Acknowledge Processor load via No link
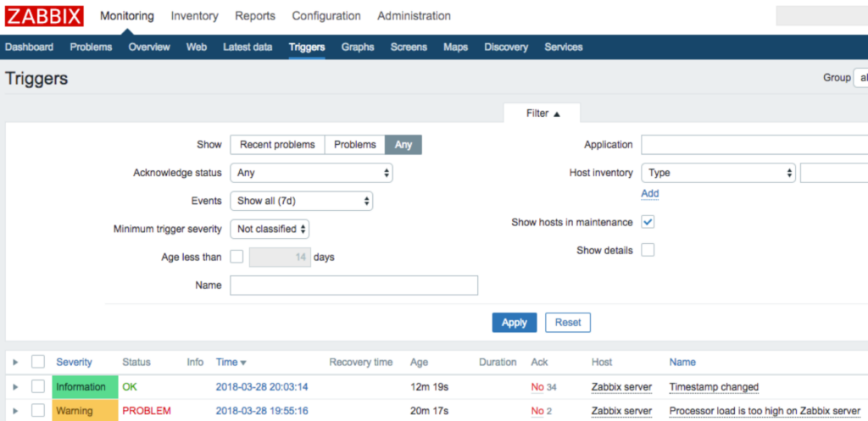The height and width of the screenshot is (421, 868). [537, 411]
